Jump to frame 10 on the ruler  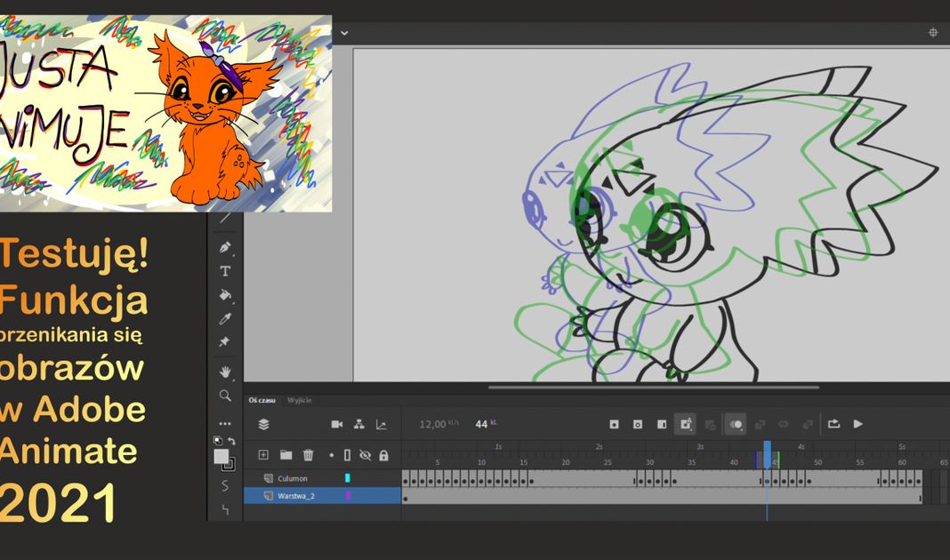(481, 462)
